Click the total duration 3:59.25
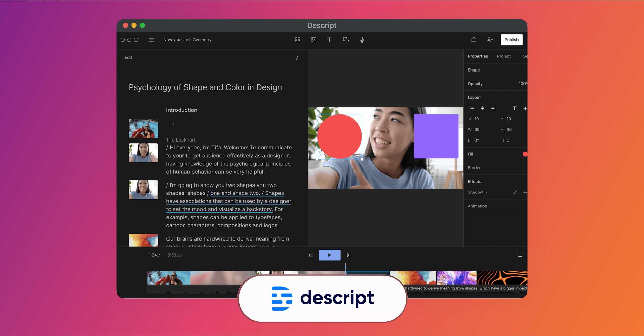The image size is (644, 336). pos(174,255)
